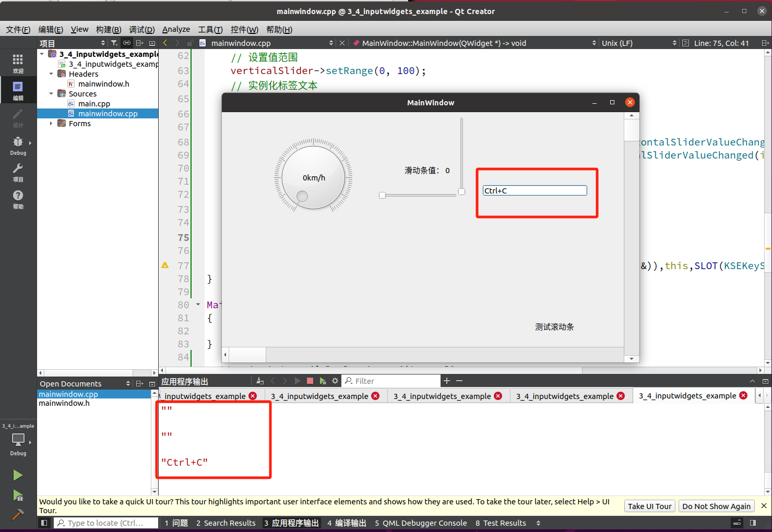Open the 1 问题 output pane
The width and height of the screenshot is (772, 532).
[176, 523]
